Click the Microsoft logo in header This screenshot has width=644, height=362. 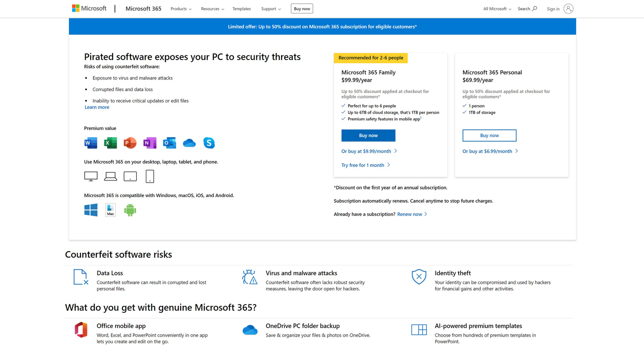[x=89, y=8]
